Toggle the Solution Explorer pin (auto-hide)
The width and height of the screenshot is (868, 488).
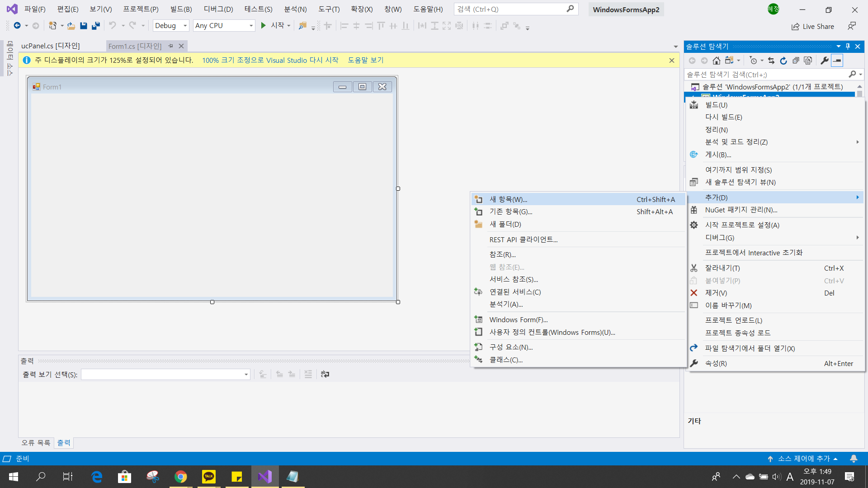pos(848,46)
